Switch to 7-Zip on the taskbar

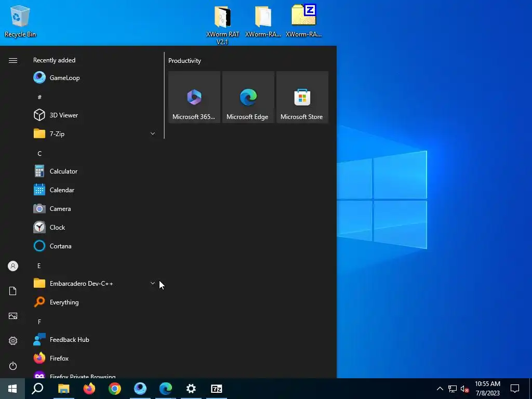click(x=217, y=389)
